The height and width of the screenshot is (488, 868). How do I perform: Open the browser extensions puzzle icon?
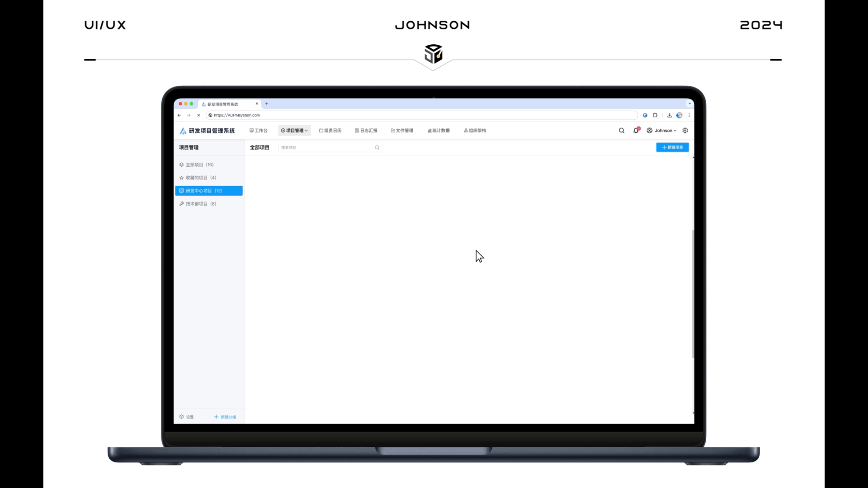tap(655, 115)
